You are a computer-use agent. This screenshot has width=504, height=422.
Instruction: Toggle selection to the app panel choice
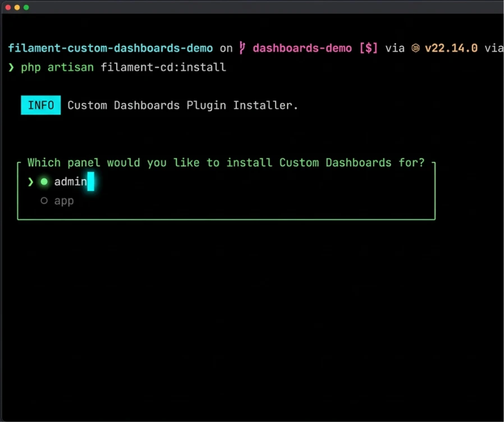pyautogui.click(x=63, y=200)
